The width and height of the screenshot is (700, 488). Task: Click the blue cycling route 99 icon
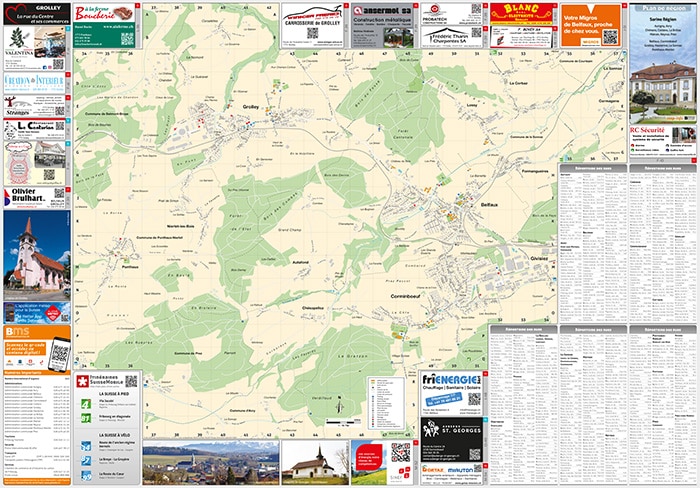click(x=86, y=476)
